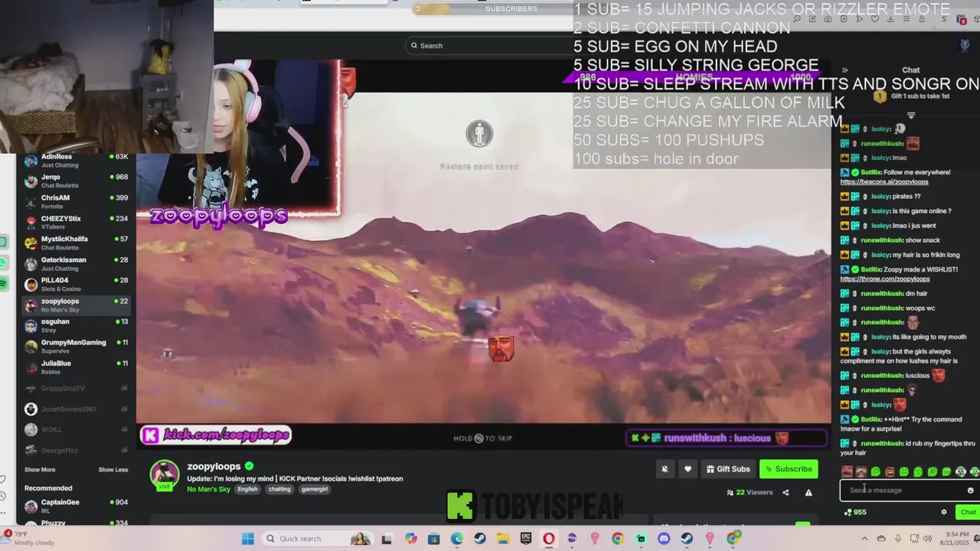This screenshot has width=980, height=551.
Task: Open the channel points 955 balance
Action: coord(855,512)
